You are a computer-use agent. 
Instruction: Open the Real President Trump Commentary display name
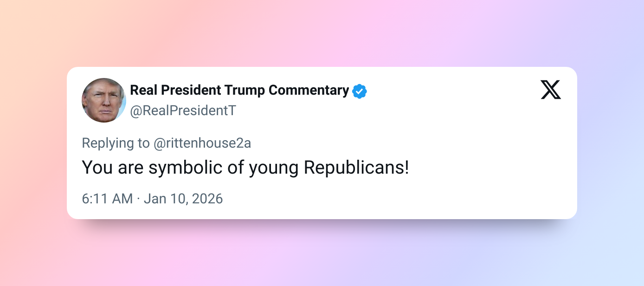(239, 90)
